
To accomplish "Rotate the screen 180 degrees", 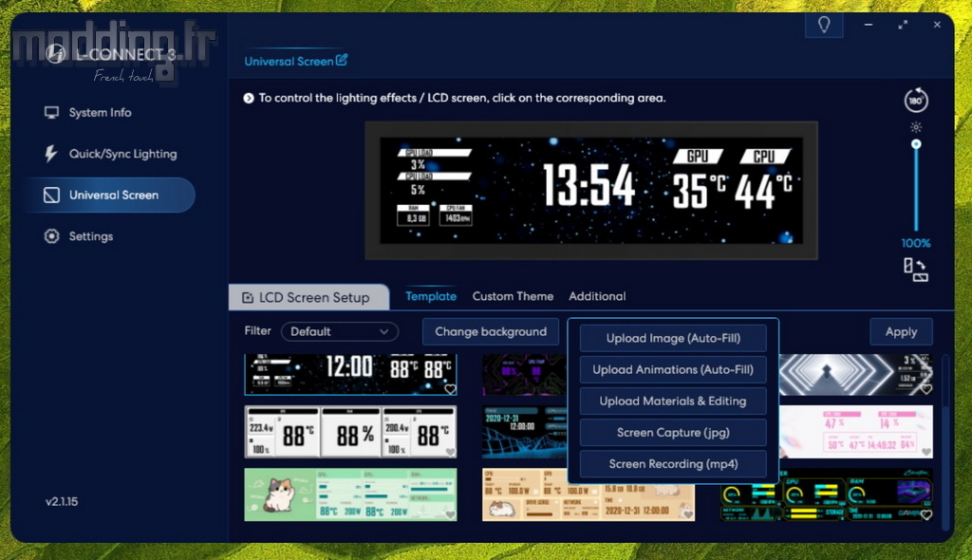I will [x=916, y=101].
